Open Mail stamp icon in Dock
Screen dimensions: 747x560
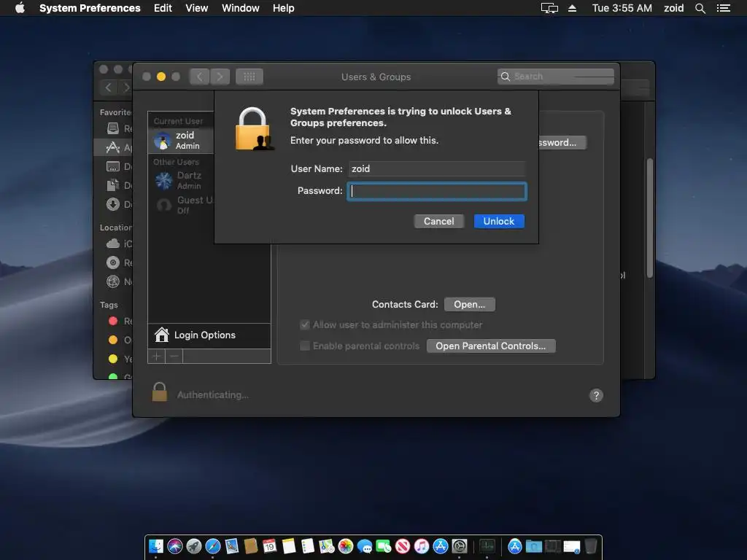[231, 546]
